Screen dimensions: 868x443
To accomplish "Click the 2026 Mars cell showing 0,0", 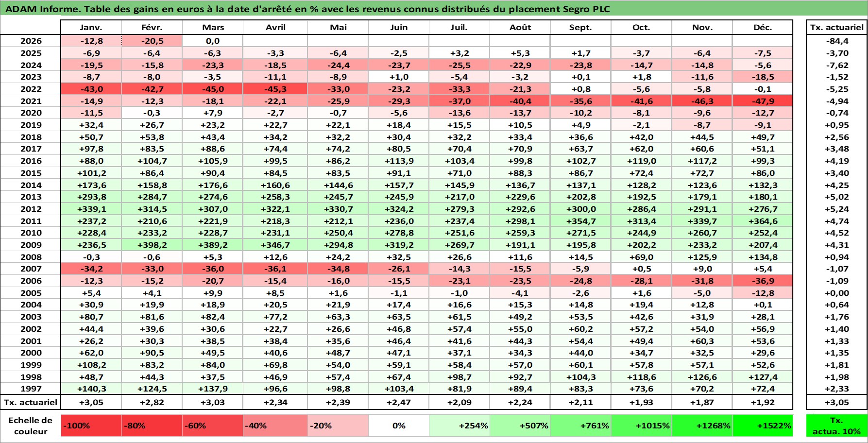I will pyautogui.click(x=213, y=41).
